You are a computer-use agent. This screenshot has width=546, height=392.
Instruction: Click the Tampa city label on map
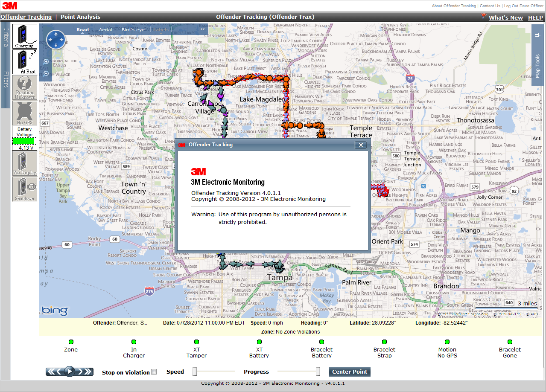(280, 277)
